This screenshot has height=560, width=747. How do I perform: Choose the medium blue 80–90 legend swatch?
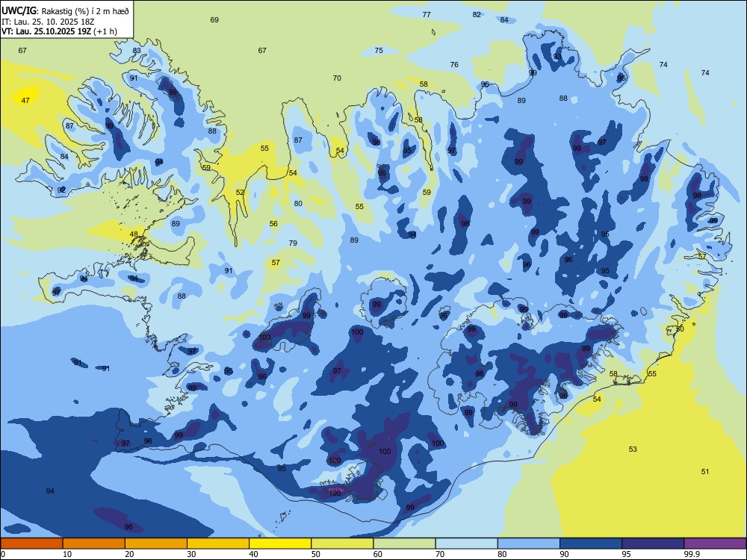click(529, 544)
